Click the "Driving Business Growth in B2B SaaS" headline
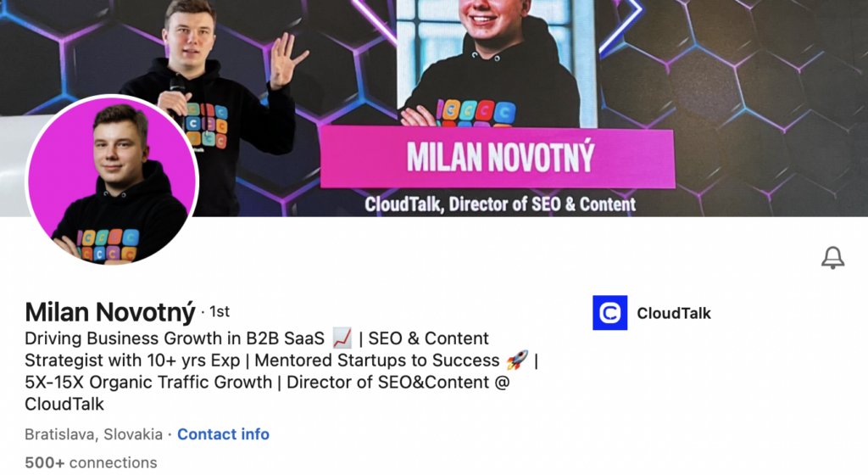868x475 pixels. (175, 338)
